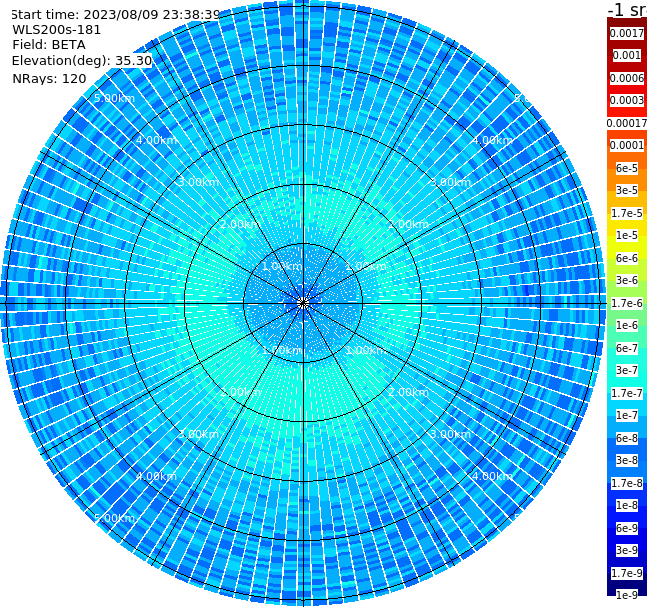Screen dimensions: 647x607
Task: Click the southwest 4.00km range label
Action: pos(156,476)
